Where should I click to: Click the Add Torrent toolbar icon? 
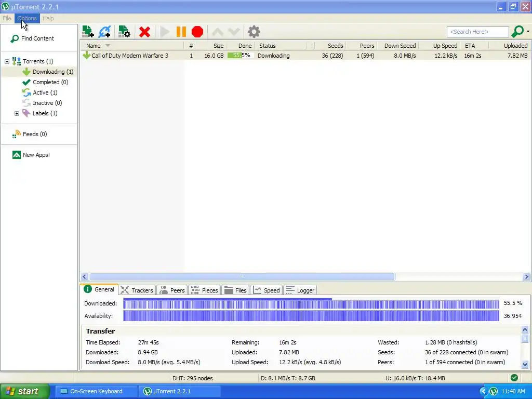88,32
